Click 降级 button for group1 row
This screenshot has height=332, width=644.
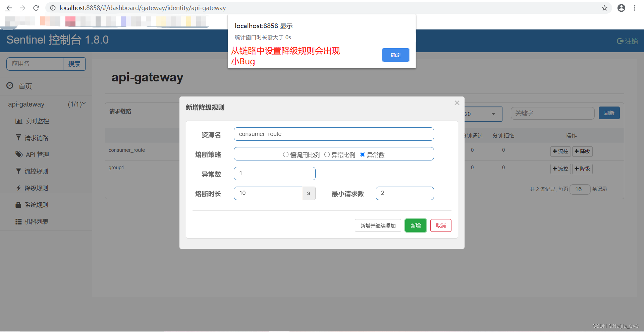tap(582, 169)
